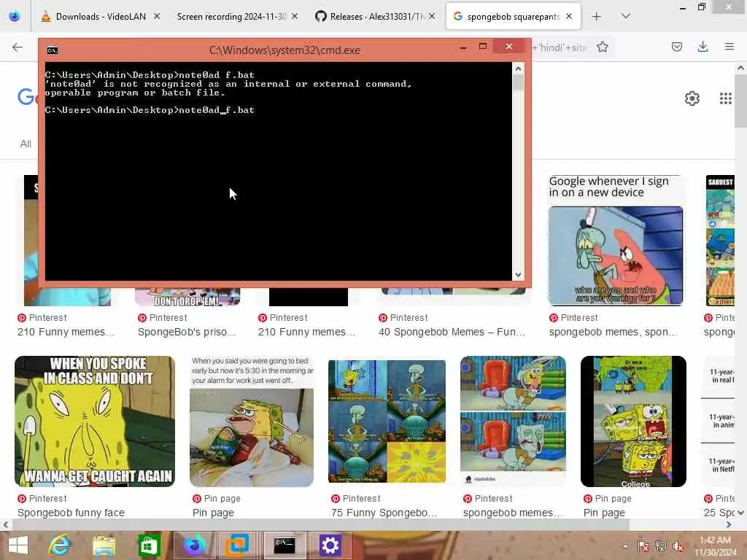Viewport: 747px width, 560px height.
Task: Open the browser hamburger menu
Action: click(729, 47)
